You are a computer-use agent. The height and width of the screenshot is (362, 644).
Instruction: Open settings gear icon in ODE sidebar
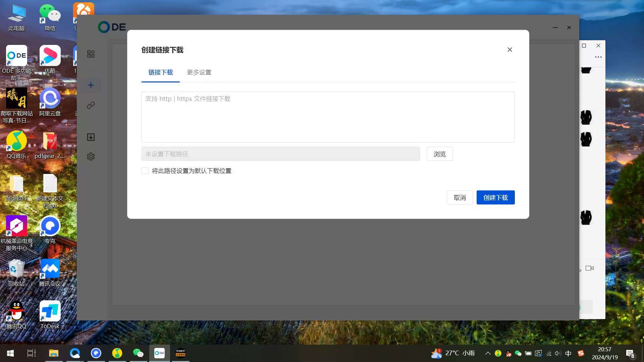point(91,157)
